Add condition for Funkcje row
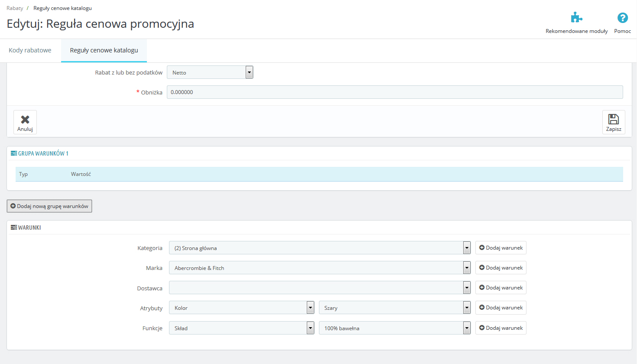The width and height of the screenshot is (637, 364). pos(500,328)
